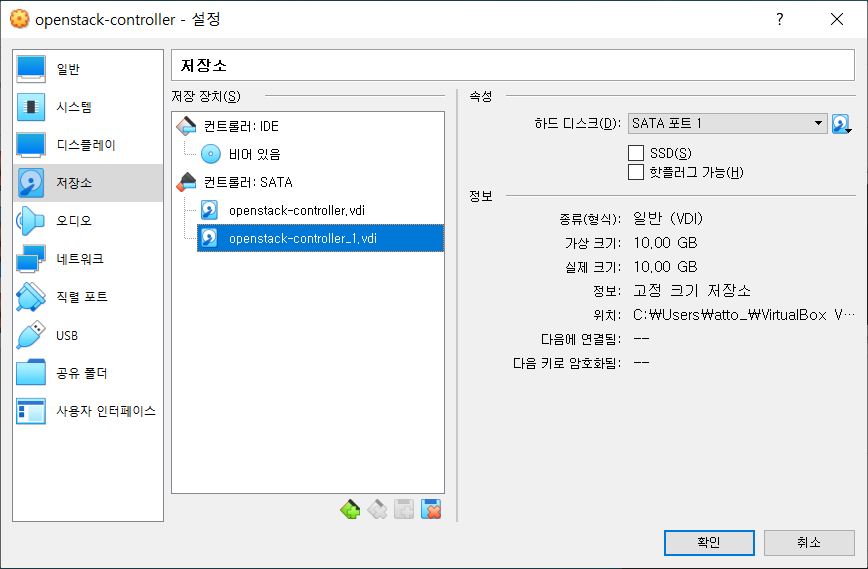Screen dimensions: 868x569
Task: Close the settings dialog window
Action: (837, 19)
